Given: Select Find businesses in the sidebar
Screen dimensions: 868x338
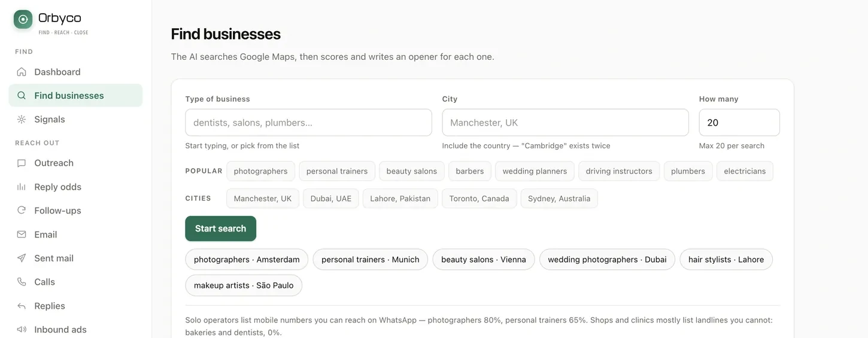Looking at the screenshot, I should 75,95.
